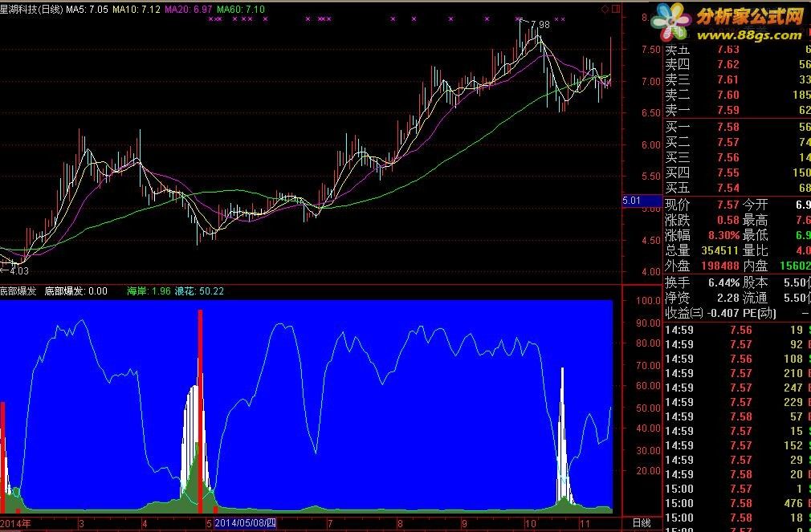Click the 2014/05/08/四 date marker
Viewport: 811px width, 532px height.
point(245,523)
